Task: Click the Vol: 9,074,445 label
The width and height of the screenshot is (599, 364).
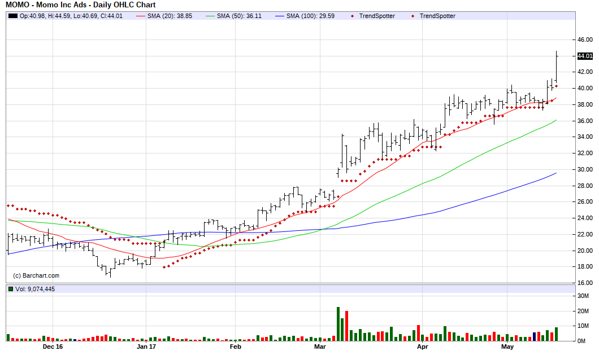Action: click(x=35, y=289)
